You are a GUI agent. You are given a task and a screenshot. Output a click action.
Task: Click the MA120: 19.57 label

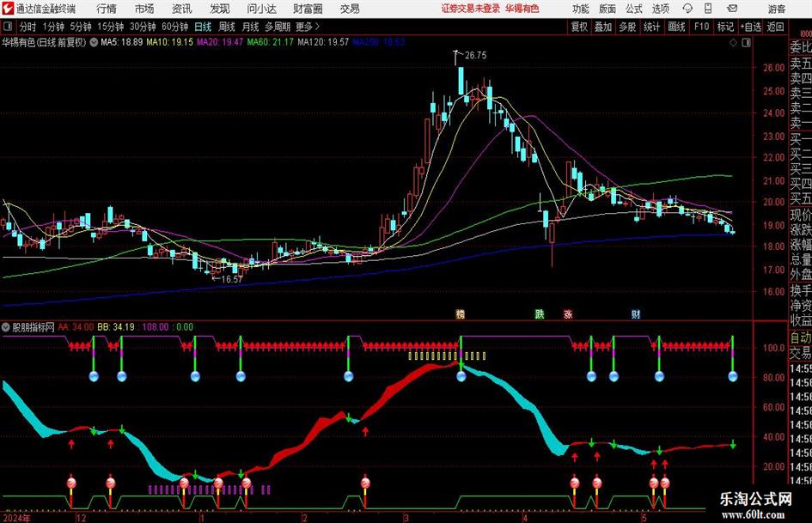point(323,42)
